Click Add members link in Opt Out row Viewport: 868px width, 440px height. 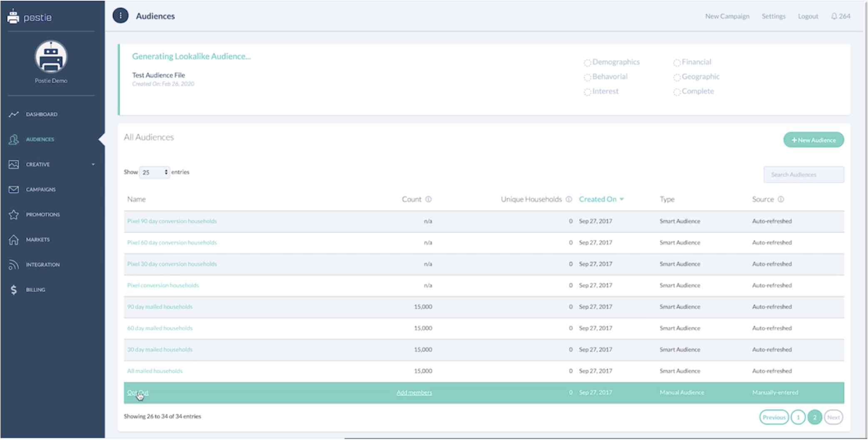tap(414, 392)
